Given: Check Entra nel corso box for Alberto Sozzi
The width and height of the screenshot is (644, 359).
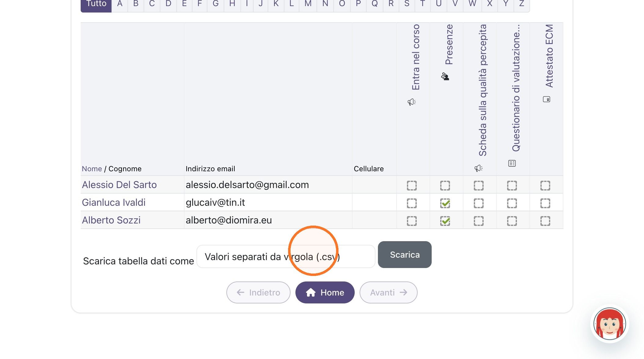Looking at the screenshot, I should point(412,221).
